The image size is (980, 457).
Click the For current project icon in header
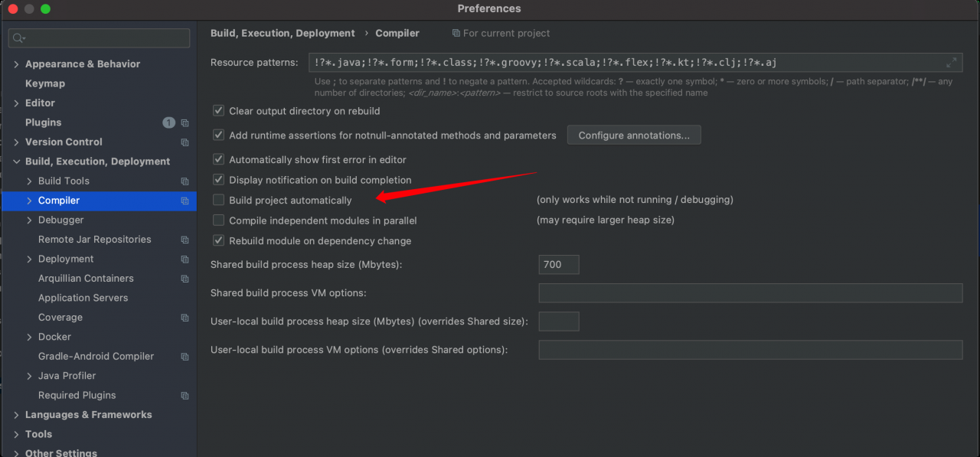(456, 34)
